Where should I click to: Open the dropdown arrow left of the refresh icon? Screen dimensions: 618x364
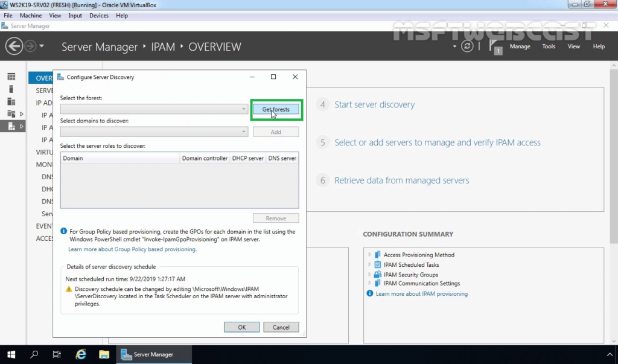454,46
